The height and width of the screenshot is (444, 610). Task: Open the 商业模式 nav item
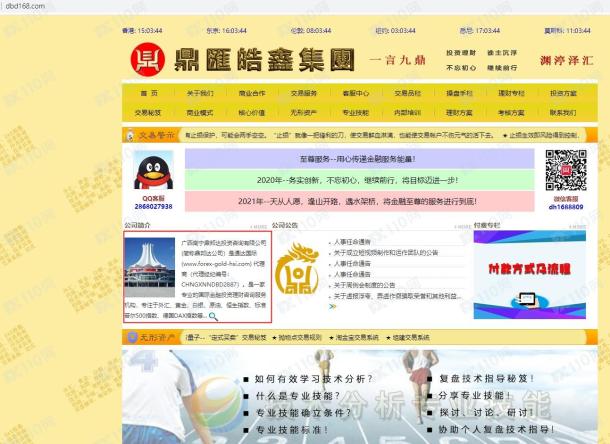click(200, 112)
